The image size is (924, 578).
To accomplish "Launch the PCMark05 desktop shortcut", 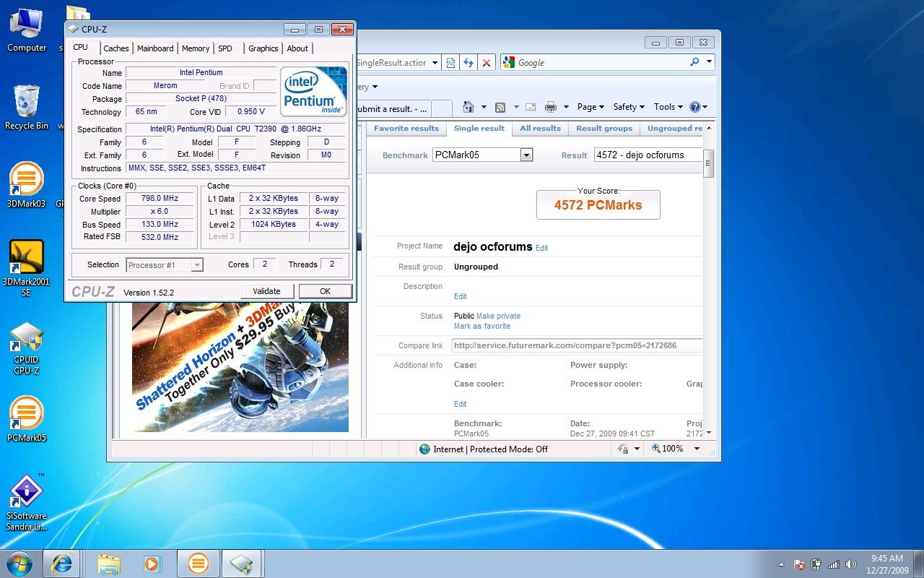I will (27, 419).
